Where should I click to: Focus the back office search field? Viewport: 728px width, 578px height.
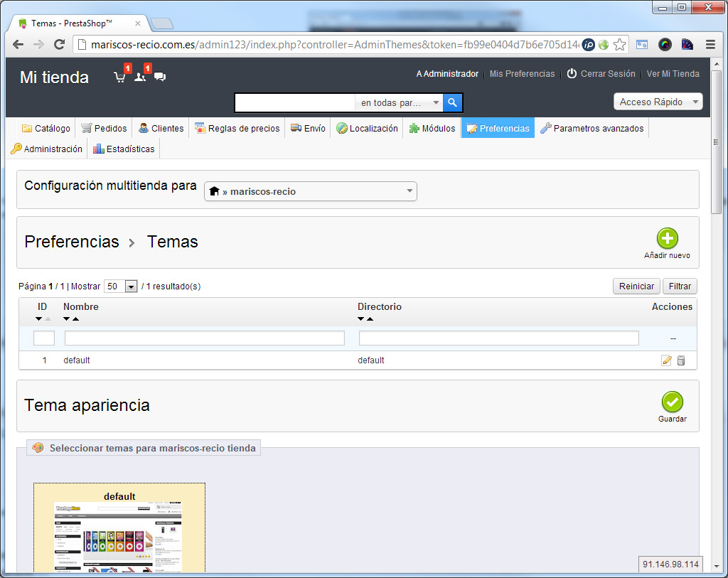295,102
